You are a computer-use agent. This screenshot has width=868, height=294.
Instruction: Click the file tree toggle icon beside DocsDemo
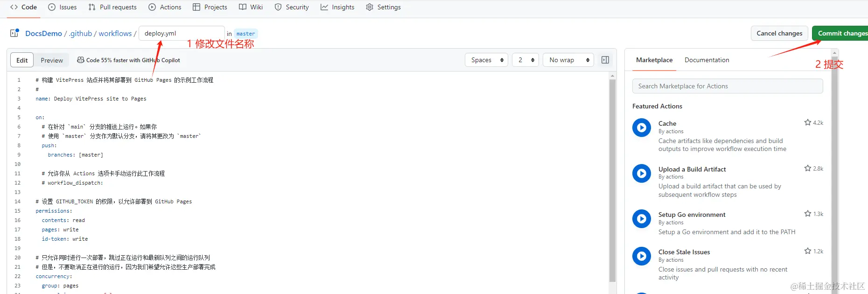[14, 33]
